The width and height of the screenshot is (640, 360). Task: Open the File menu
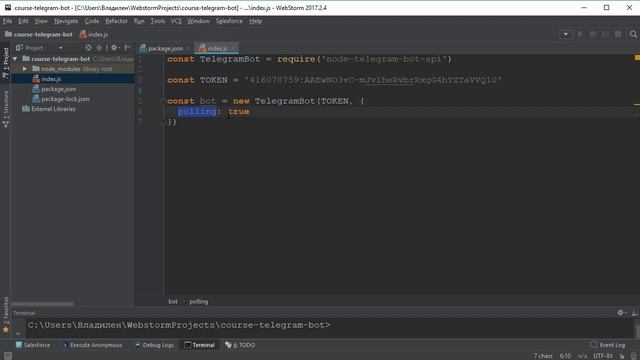(7, 21)
